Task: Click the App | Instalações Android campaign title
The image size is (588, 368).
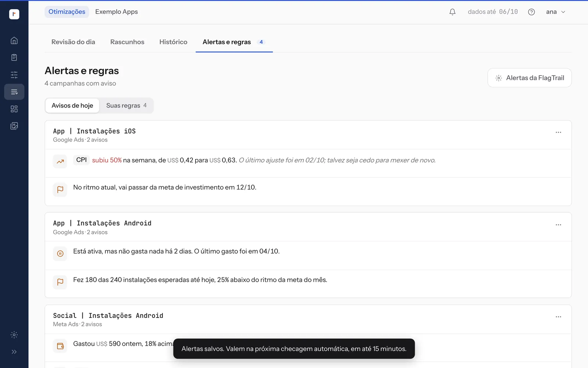Action: pyautogui.click(x=102, y=223)
